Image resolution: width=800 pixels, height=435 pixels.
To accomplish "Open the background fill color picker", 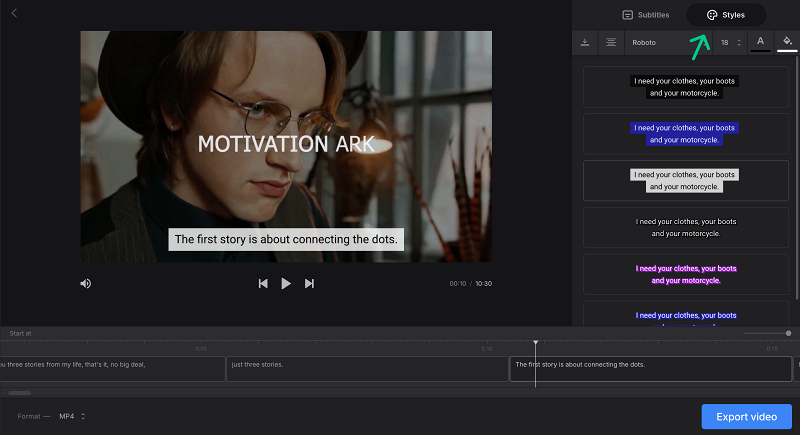I will [787, 42].
